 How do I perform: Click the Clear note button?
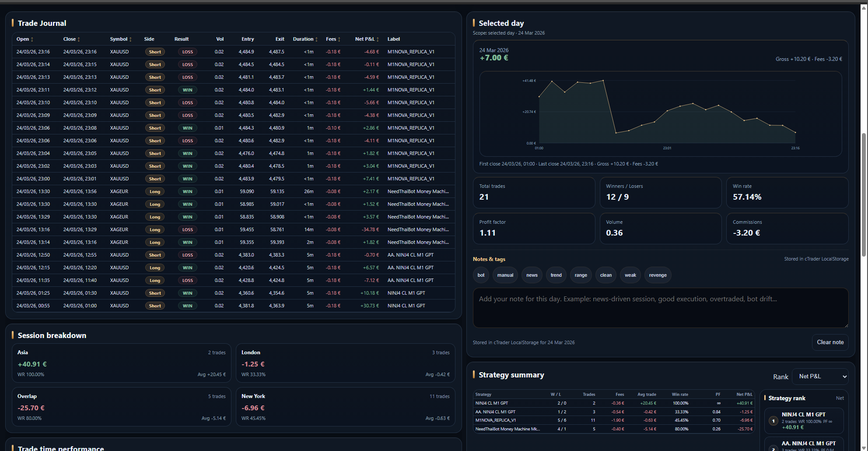pos(830,342)
